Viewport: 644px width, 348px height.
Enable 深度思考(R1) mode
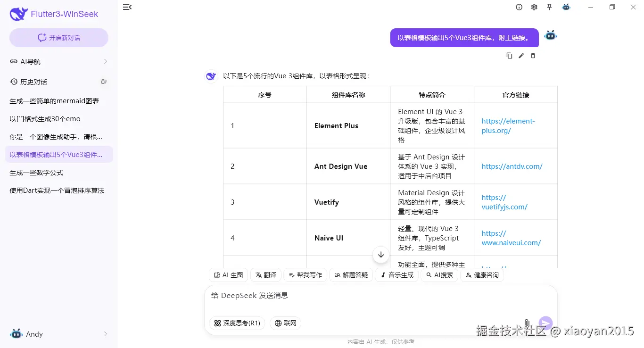(237, 323)
